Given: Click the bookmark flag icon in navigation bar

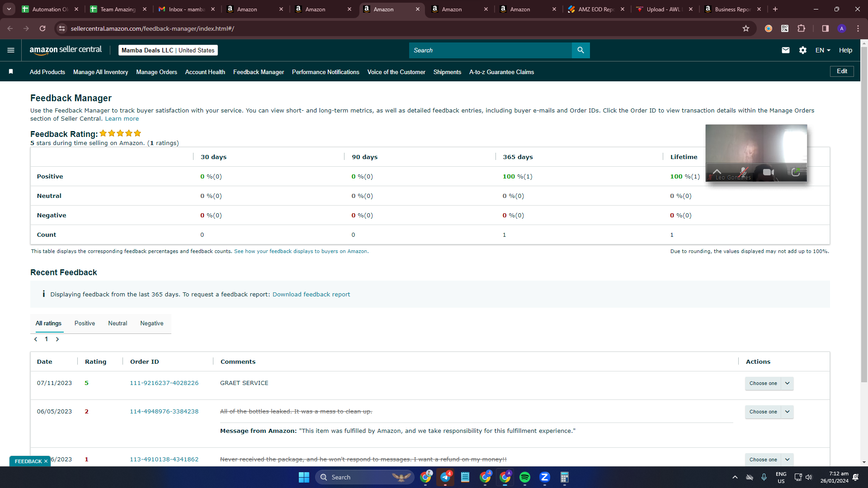Looking at the screenshot, I should pos(11,71).
